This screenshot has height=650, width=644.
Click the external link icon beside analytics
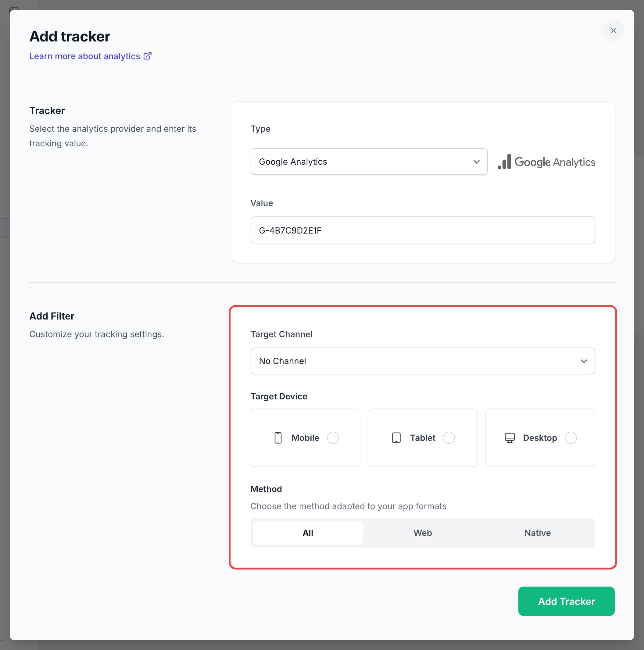click(x=147, y=56)
